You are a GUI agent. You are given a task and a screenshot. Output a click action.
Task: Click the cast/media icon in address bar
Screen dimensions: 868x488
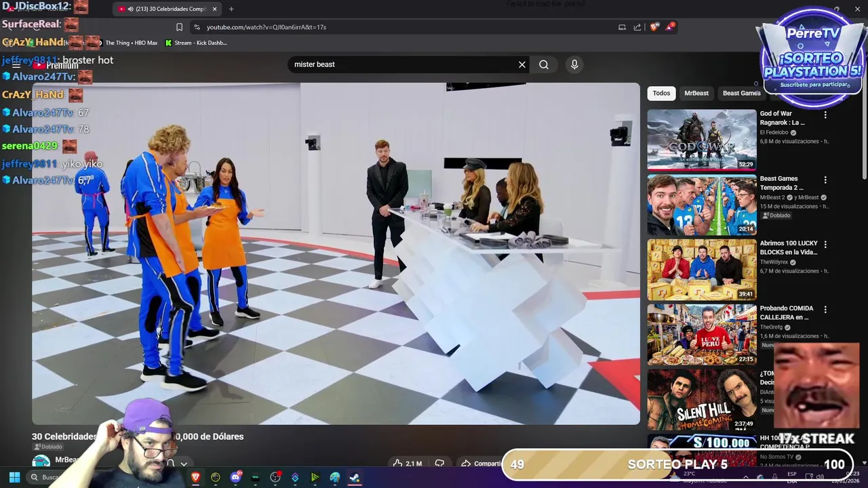click(622, 27)
